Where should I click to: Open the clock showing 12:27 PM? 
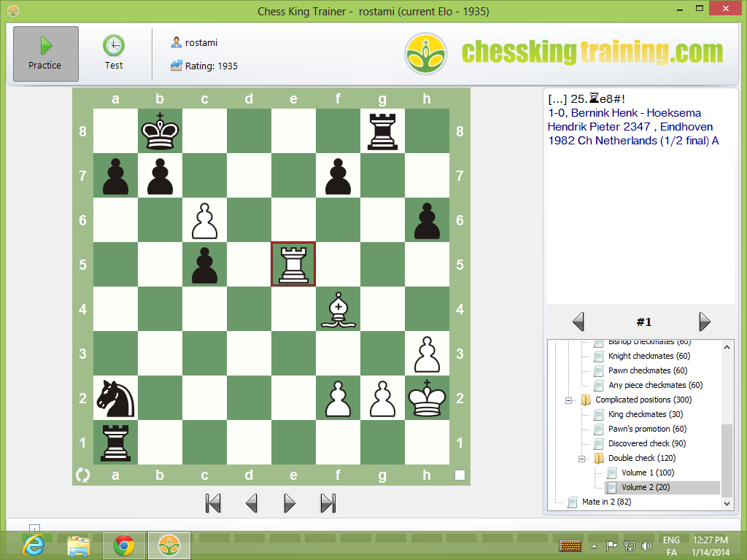(711, 546)
